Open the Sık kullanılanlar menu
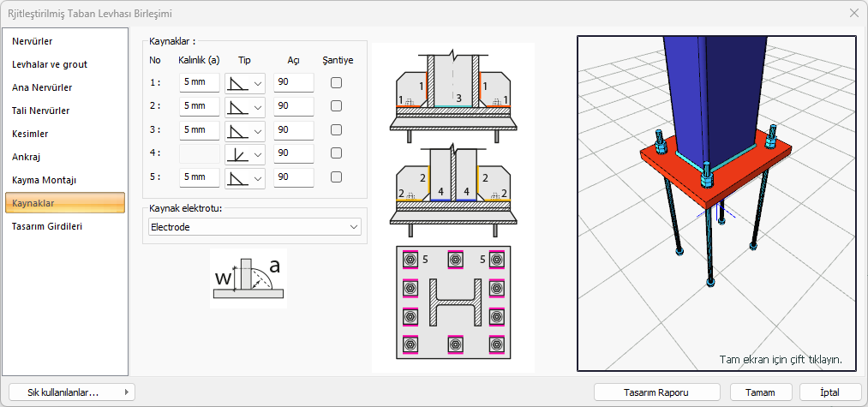Viewport: 868px width, 407px height. point(70,392)
